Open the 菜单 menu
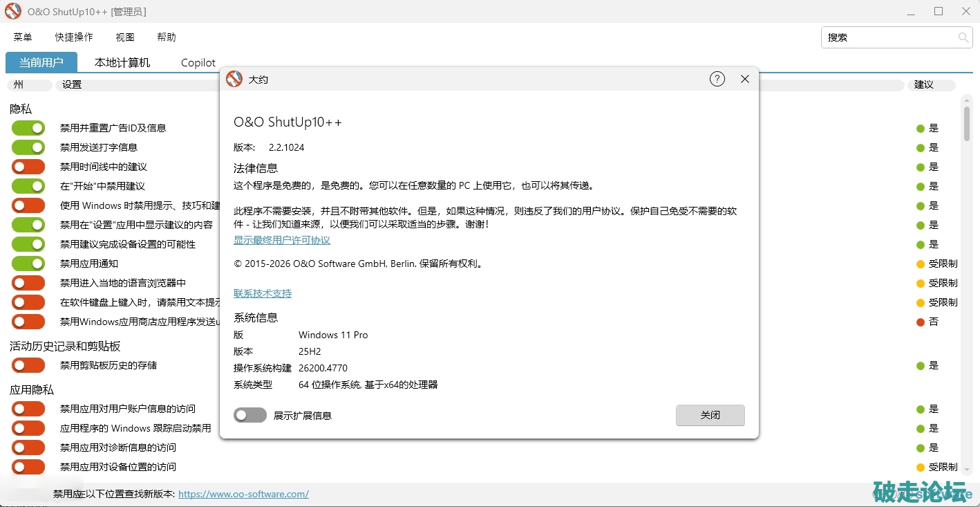 (x=23, y=37)
